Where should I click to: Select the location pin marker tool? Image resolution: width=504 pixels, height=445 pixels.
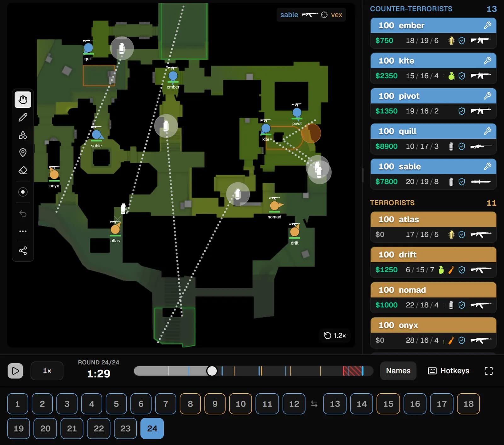23,153
